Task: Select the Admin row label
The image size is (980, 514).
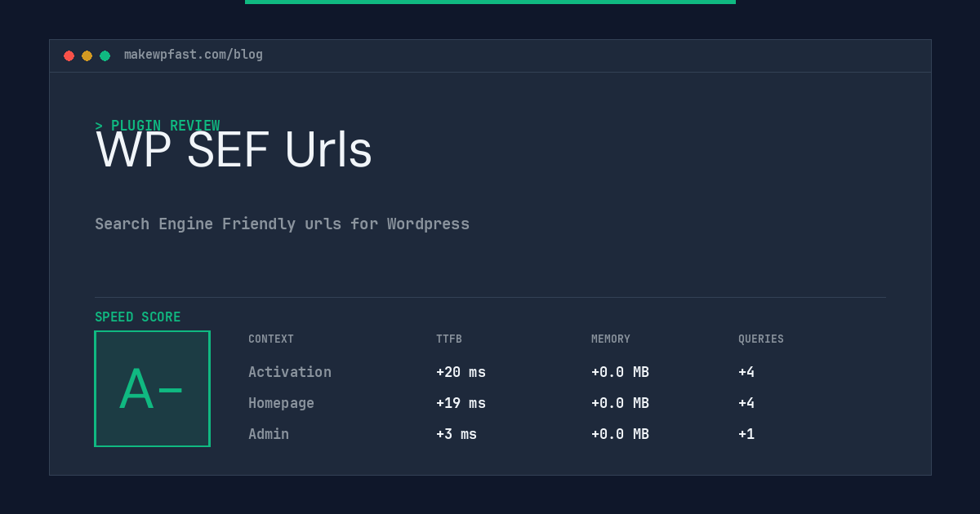Action: pos(269,434)
